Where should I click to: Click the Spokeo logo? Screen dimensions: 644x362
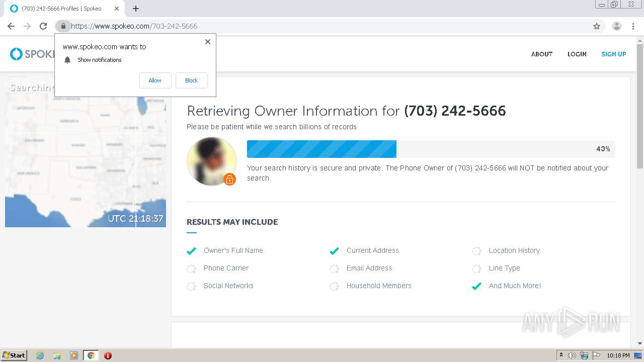(32, 54)
